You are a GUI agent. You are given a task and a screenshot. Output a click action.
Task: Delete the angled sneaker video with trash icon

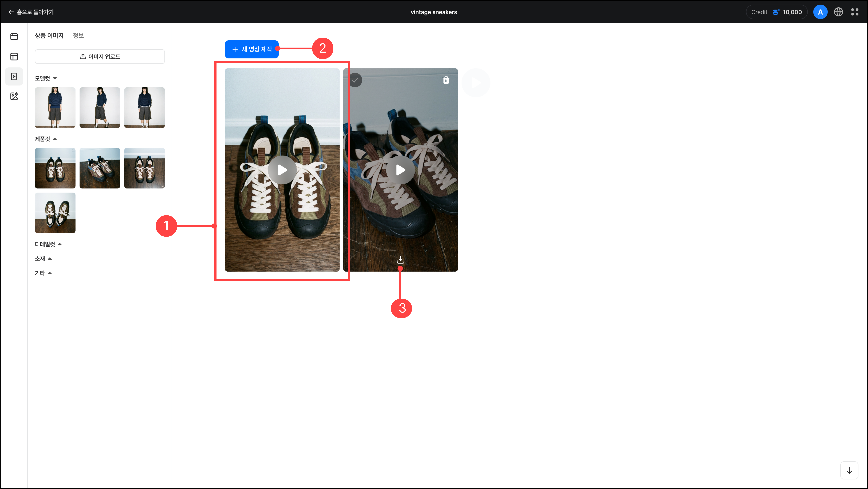click(446, 80)
